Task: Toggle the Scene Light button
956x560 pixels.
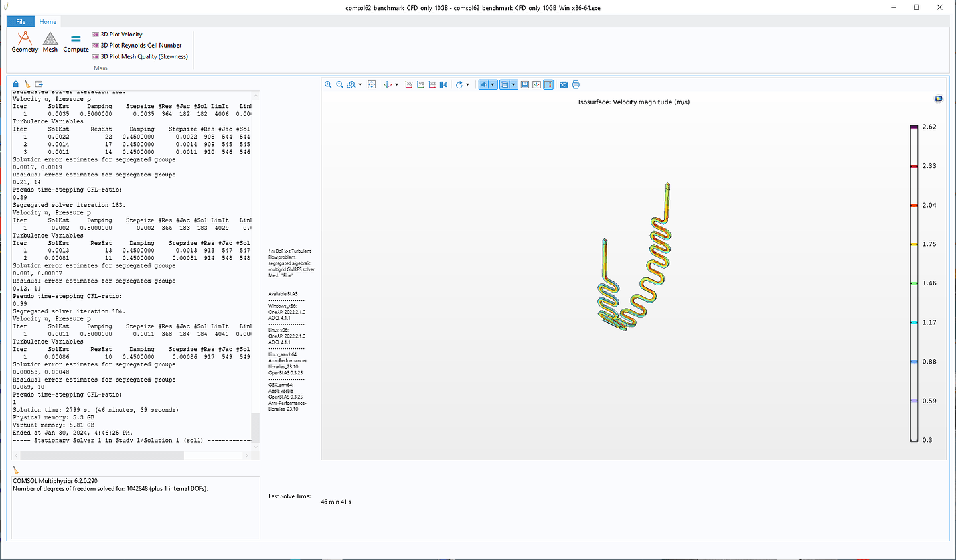Action: (485, 84)
